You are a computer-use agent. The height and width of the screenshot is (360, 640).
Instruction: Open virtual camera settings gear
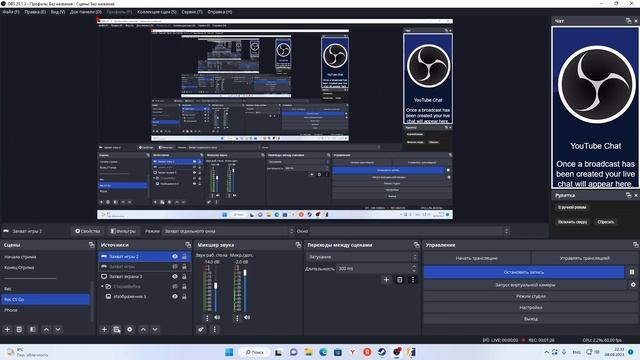(x=633, y=284)
